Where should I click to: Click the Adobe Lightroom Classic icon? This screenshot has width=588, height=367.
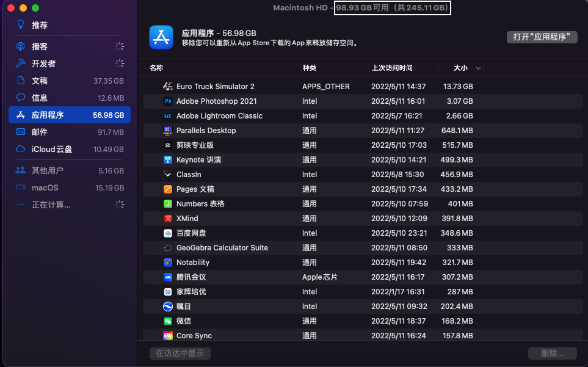[x=168, y=116]
